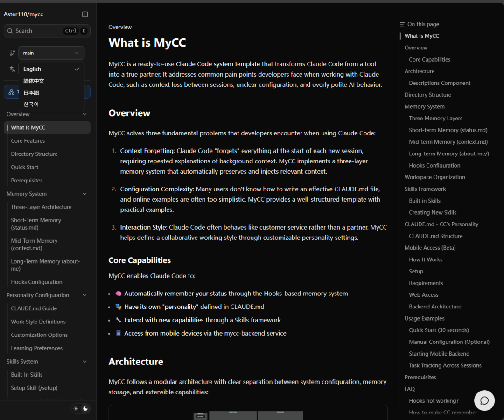This screenshot has height=420, width=504.
Task: Open Learning Preferences sidebar page
Action: pyautogui.click(x=37, y=348)
